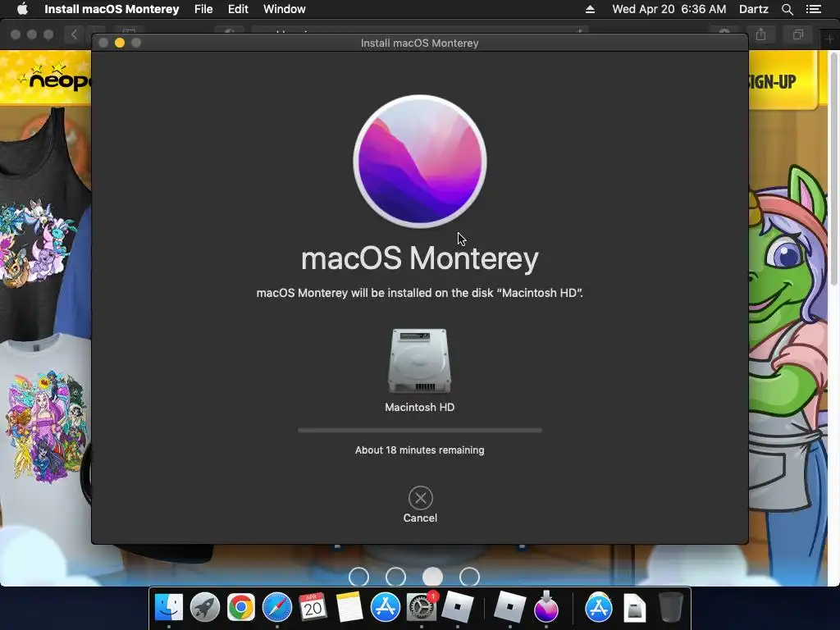Click the 'macOS Monterey' heading in installer
The width and height of the screenshot is (840, 630).
pyautogui.click(x=419, y=258)
